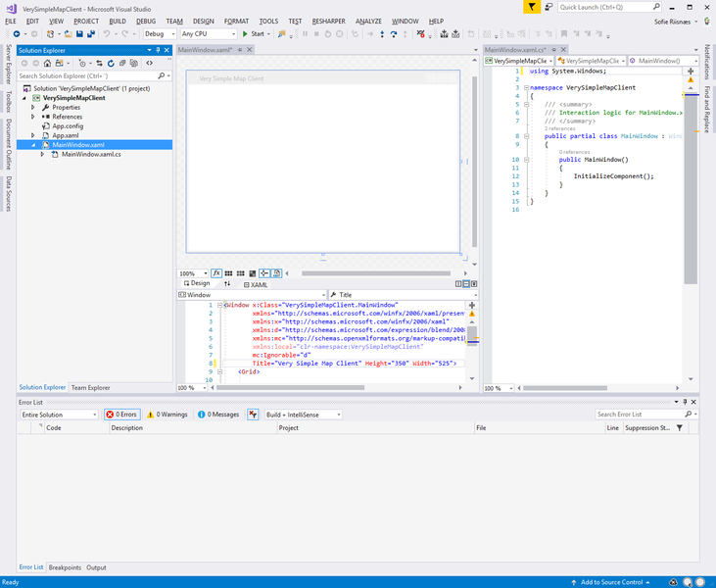
Task: Toggle show snap grid in designer
Action: point(228,273)
